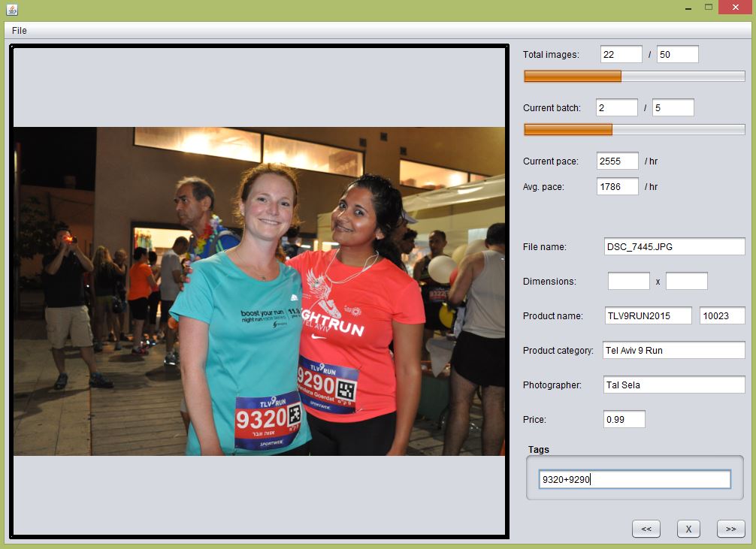Click the Current batch progress bar
This screenshot has width=756, height=549.
click(x=634, y=129)
